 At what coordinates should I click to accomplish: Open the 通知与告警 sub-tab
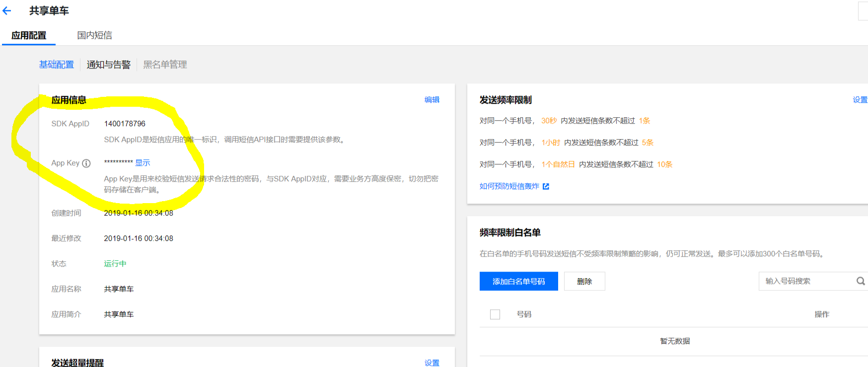pos(108,65)
